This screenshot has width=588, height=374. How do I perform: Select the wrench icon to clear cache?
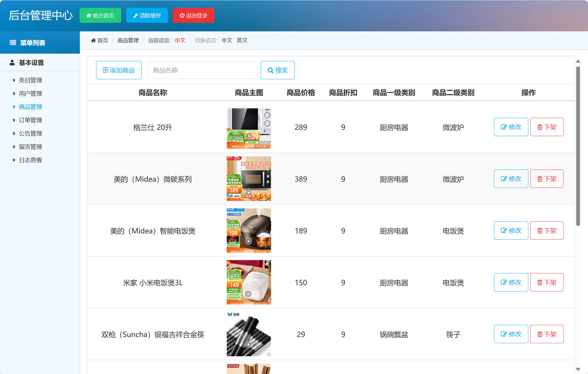[x=136, y=15]
